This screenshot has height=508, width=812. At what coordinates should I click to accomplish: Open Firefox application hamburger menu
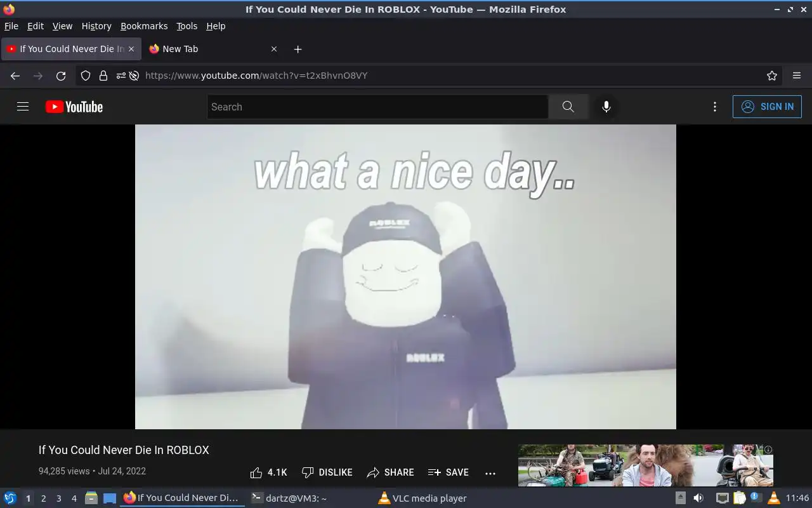coord(797,76)
